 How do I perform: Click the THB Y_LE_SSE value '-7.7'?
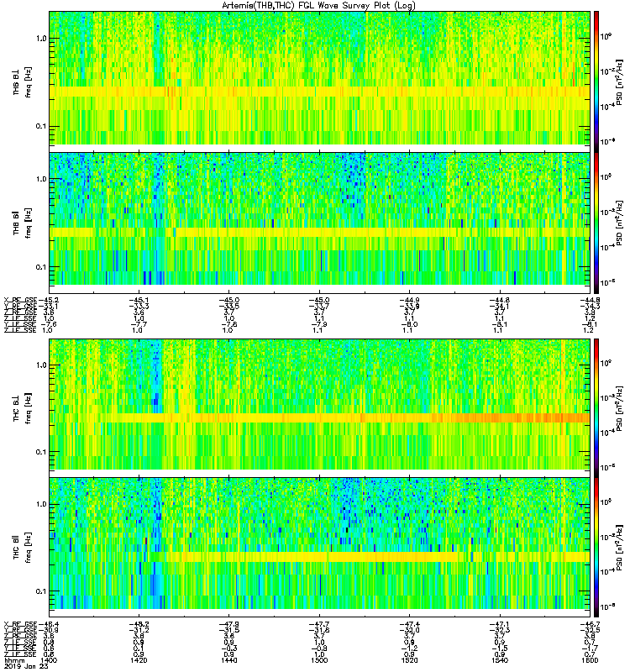(x=139, y=324)
